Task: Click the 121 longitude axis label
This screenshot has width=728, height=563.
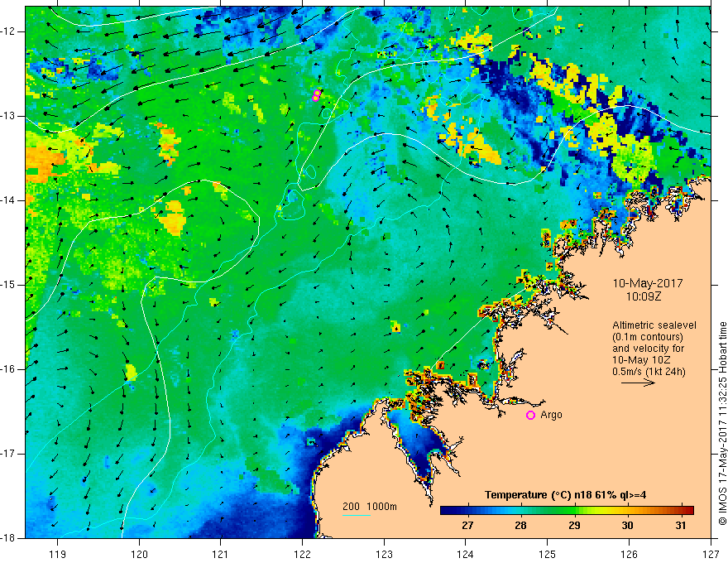Action: point(221,554)
